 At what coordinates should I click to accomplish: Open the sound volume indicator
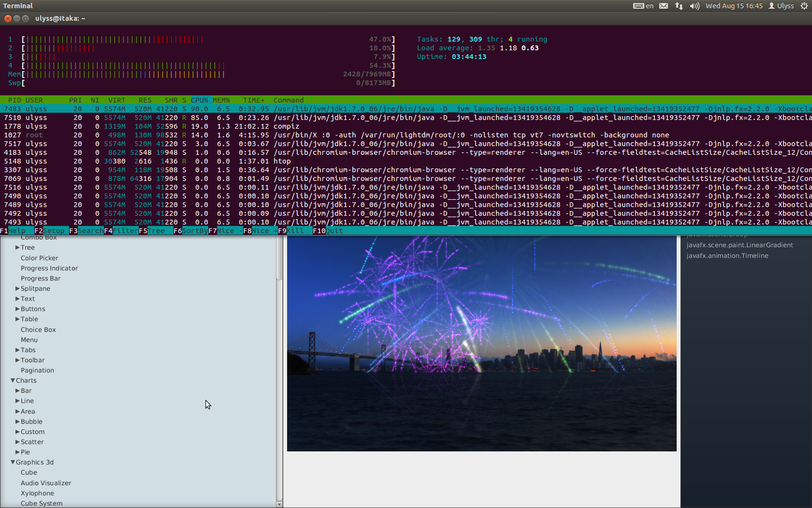click(x=695, y=6)
